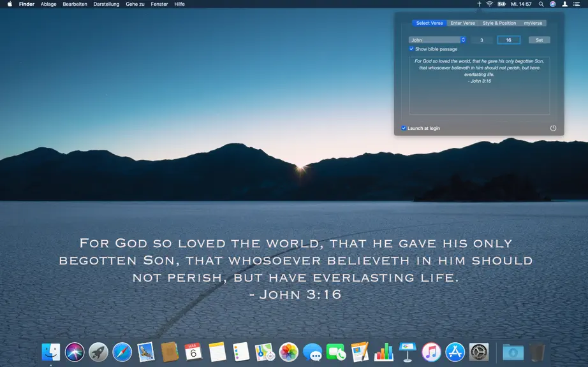Open the Calendar icon showing 6
The image size is (588, 367).
pos(193,352)
